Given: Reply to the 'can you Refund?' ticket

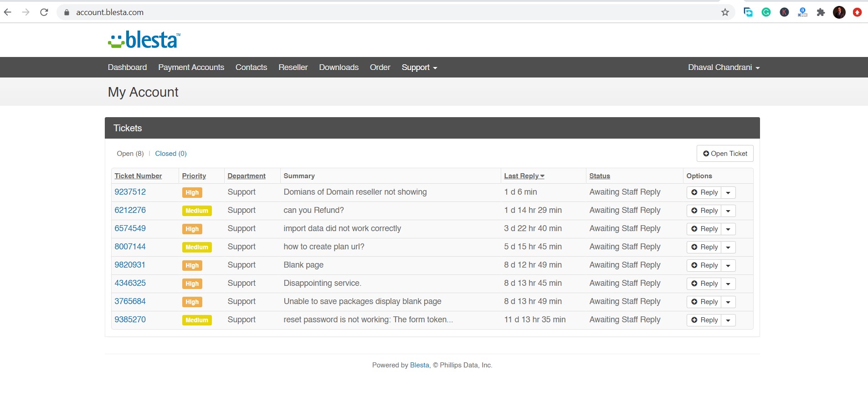Looking at the screenshot, I should coord(704,211).
